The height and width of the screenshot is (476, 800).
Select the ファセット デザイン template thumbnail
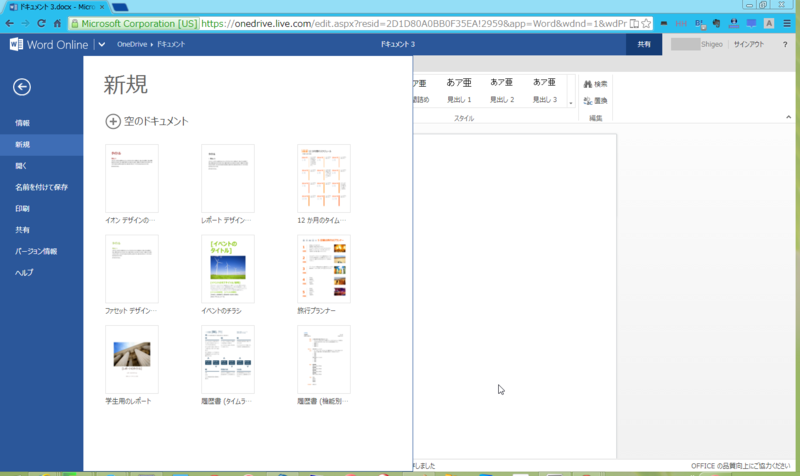132,269
